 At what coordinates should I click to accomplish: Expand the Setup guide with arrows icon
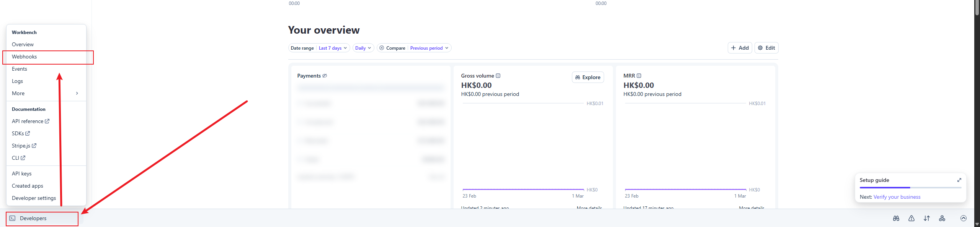pos(959,180)
